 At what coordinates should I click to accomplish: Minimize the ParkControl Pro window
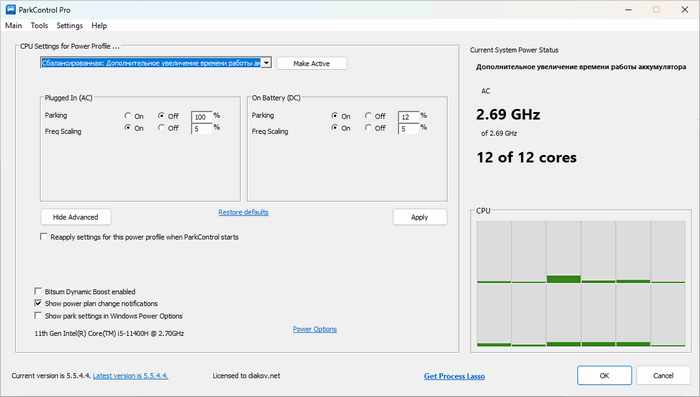(628, 10)
